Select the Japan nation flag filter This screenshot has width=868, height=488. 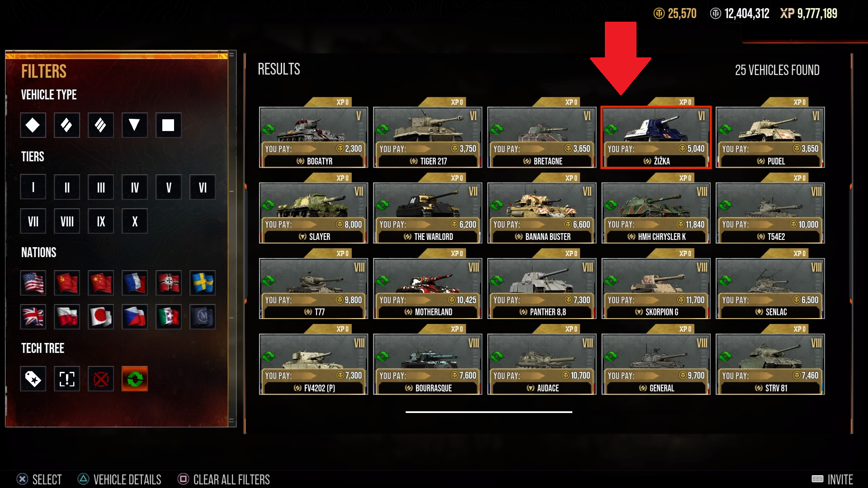[101, 317]
